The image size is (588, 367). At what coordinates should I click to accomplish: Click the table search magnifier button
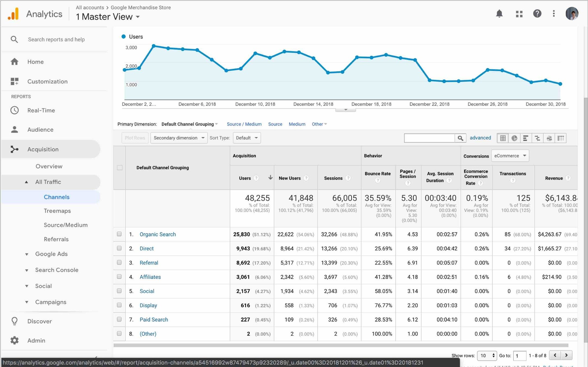tap(460, 138)
